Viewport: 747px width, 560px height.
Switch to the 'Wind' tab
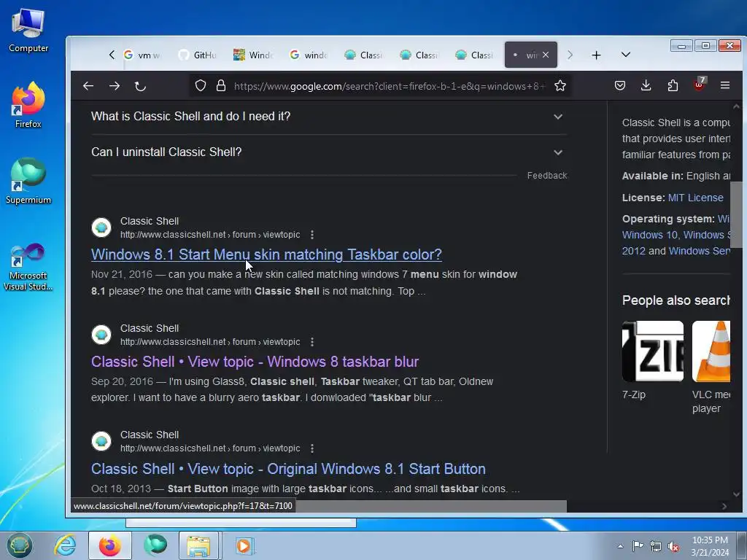tap(253, 55)
